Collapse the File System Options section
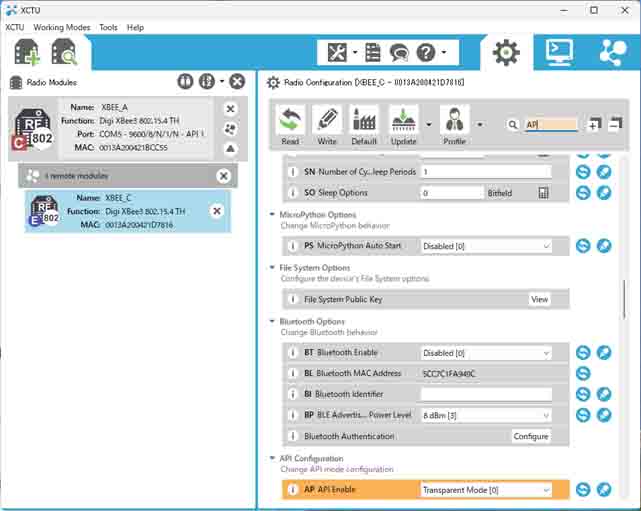The height and width of the screenshot is (511, 641). [x=272, y=267]
